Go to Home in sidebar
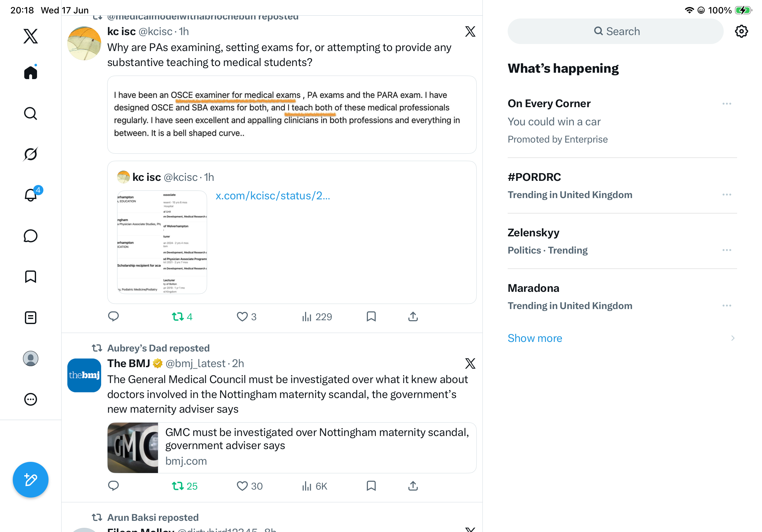 pos(31,72)
